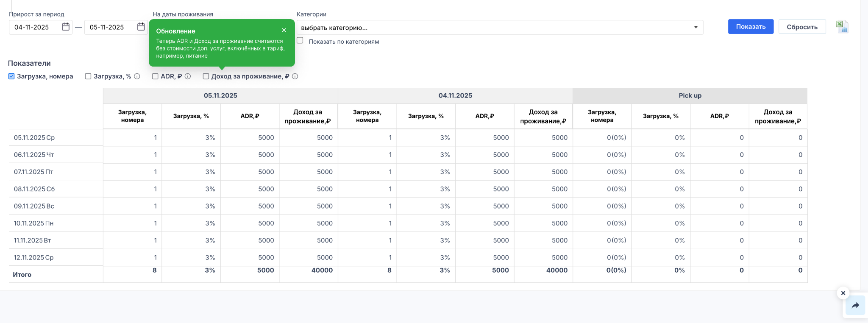Screen dimensions: 868x323
Task: Select the Pick up column group header
Action: pos(690,95)
